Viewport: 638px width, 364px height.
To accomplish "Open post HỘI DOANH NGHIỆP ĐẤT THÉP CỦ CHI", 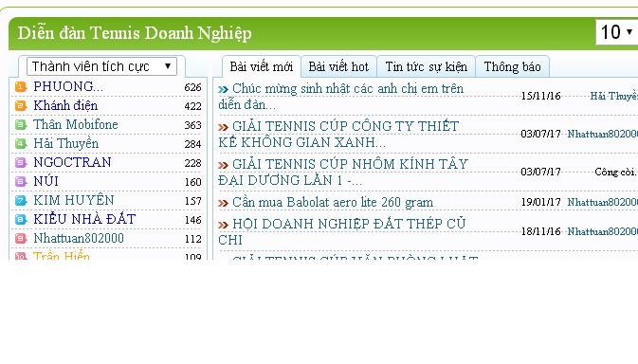I will coord(342,232).
